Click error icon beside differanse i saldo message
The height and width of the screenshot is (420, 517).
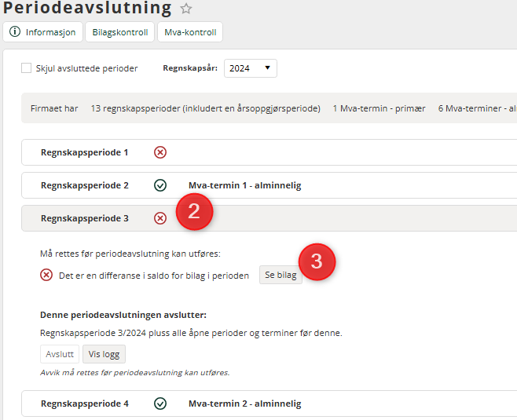click(x=46, y=275)
